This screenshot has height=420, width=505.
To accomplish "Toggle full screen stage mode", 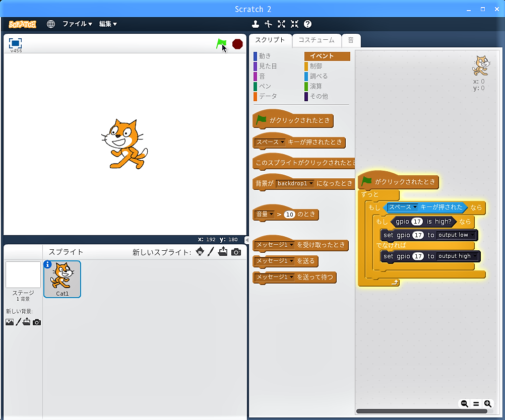I will pyautogui.click(x=15, y=43).
